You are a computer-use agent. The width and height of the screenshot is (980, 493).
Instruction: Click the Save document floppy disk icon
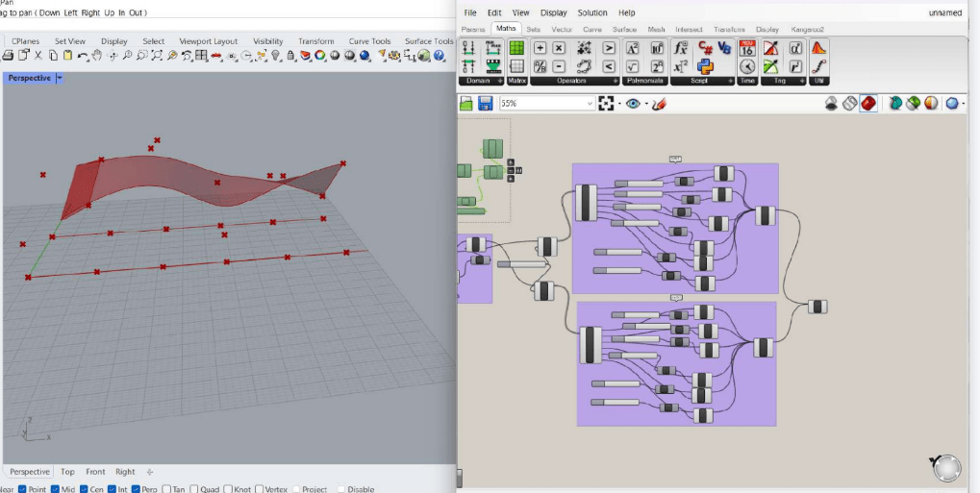(486, 104)
